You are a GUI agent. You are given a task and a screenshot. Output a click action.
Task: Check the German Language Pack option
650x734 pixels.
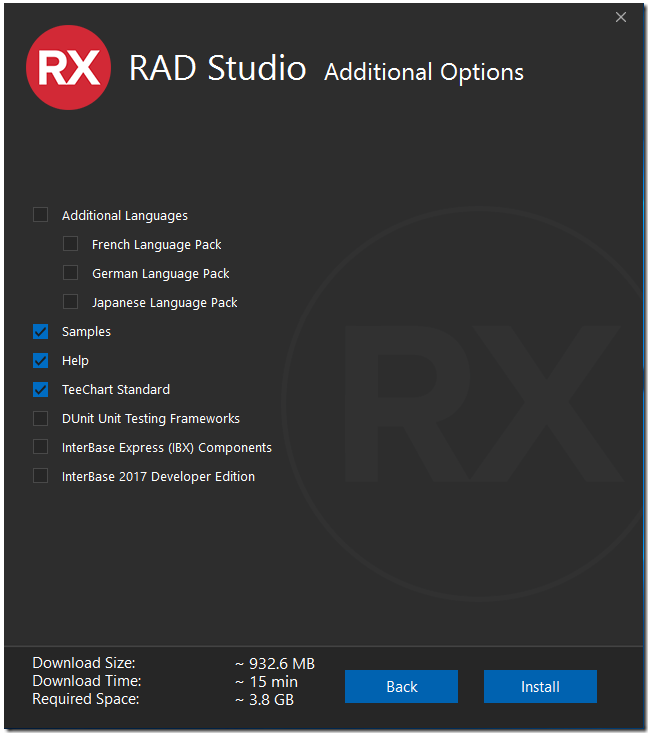(x=71, y=273)
